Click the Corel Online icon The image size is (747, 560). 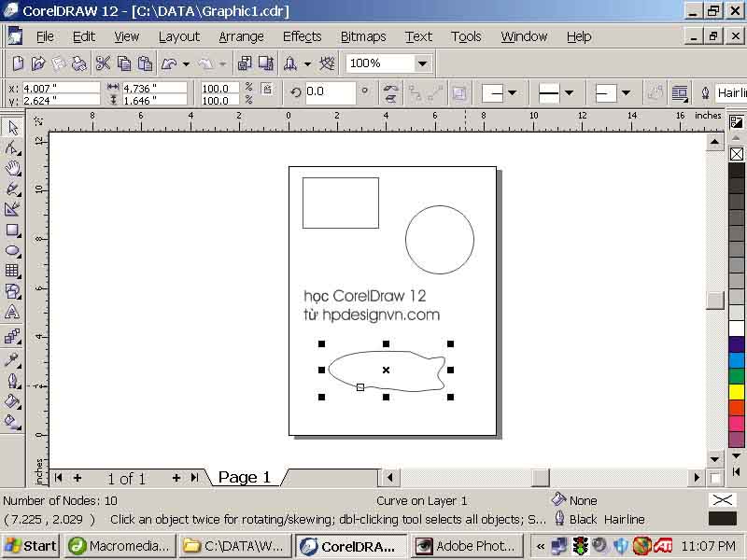click(327, 63)
